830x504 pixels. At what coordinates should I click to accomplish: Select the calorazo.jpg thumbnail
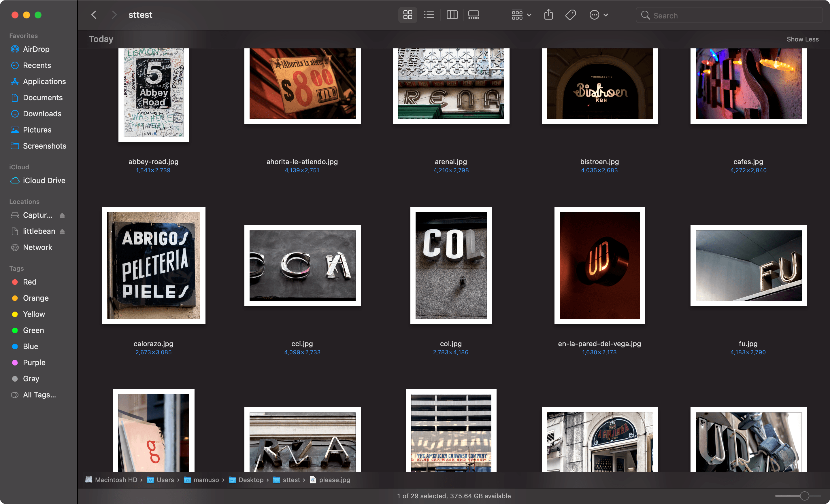click(154, 265)
